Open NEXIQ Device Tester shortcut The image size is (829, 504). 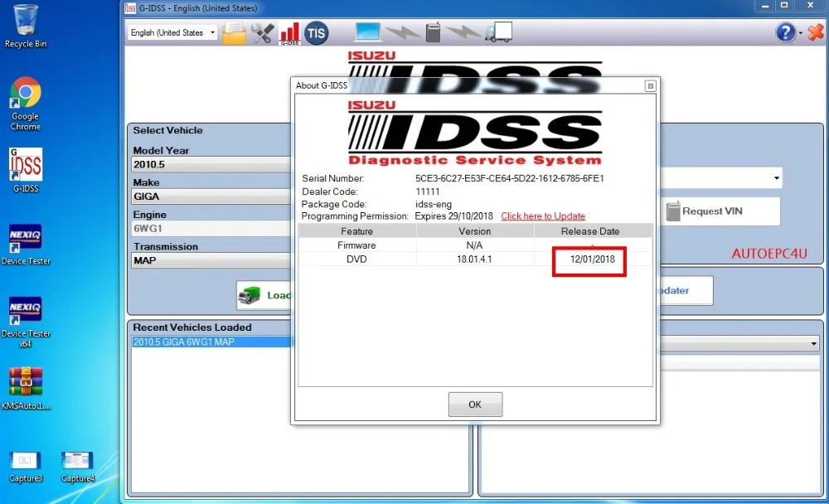(x=26, y=245)
